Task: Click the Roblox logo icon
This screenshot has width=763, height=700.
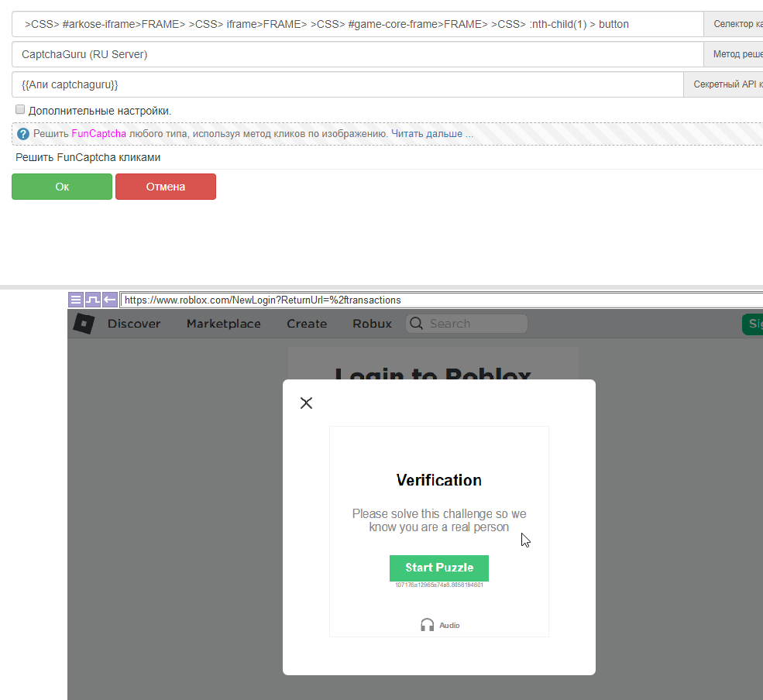Action: tap(84, 324)
